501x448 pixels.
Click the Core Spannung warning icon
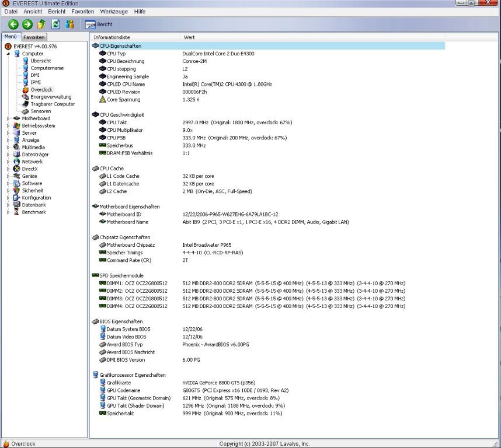click(103, 99)
